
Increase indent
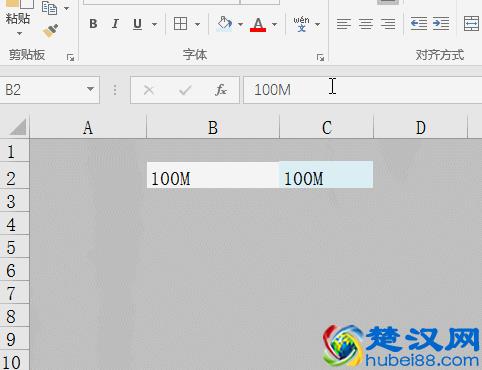pos(441,24)
